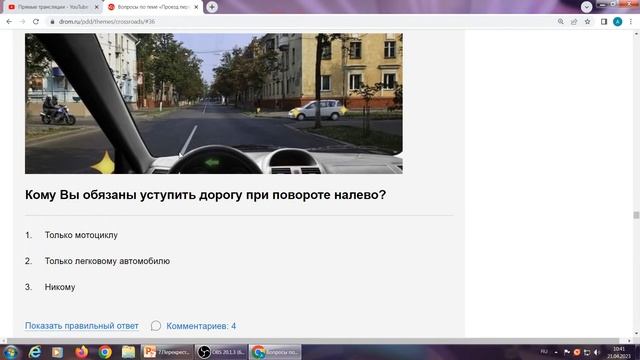Open the Chrome profile avatar
This screenshot has width=640, height=360.
(618, 22)
